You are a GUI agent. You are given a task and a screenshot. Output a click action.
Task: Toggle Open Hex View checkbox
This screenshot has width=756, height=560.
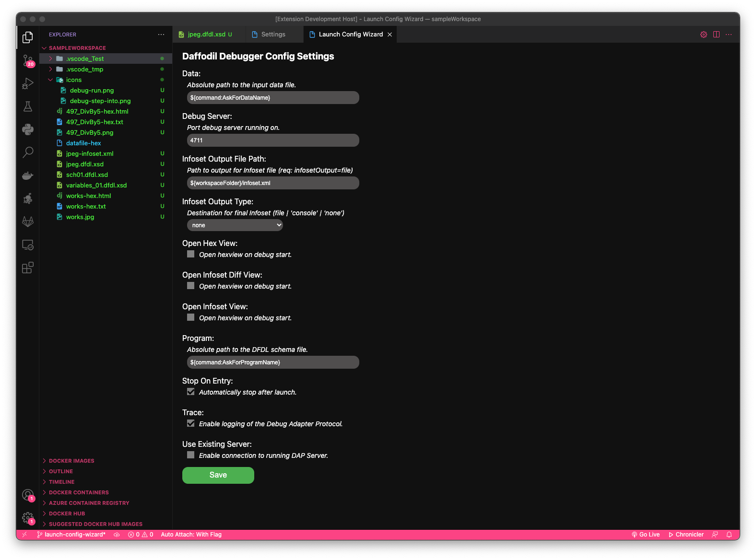tap(191, 254)
